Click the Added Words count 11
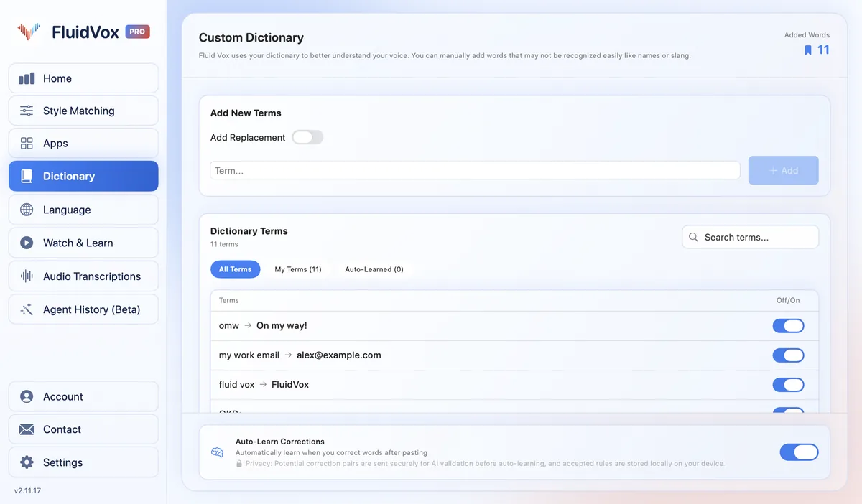Viewport: 862px width, 504px height. click(x=823, y=50)
